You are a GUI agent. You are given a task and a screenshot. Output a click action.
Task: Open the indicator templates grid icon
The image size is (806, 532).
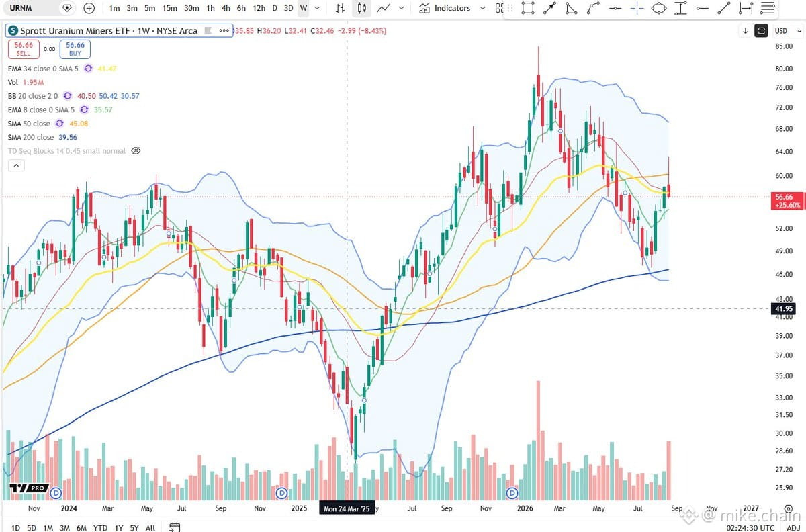(498, 8)
